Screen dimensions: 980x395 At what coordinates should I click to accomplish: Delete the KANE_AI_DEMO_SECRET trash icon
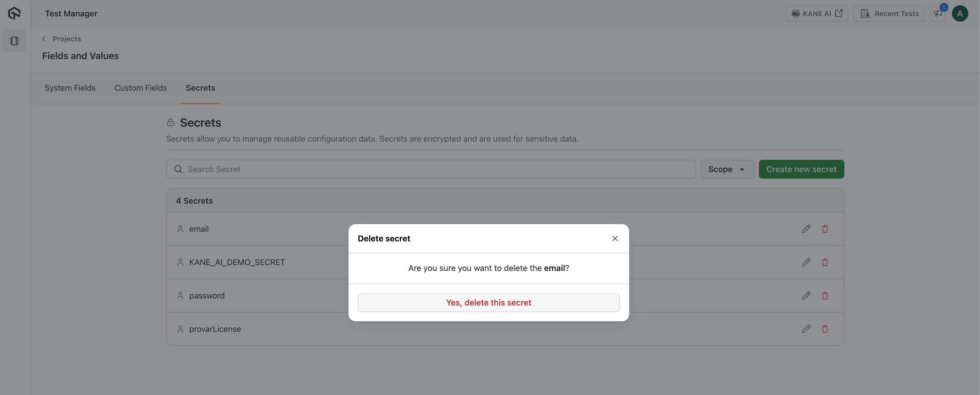tap(825, 262)
